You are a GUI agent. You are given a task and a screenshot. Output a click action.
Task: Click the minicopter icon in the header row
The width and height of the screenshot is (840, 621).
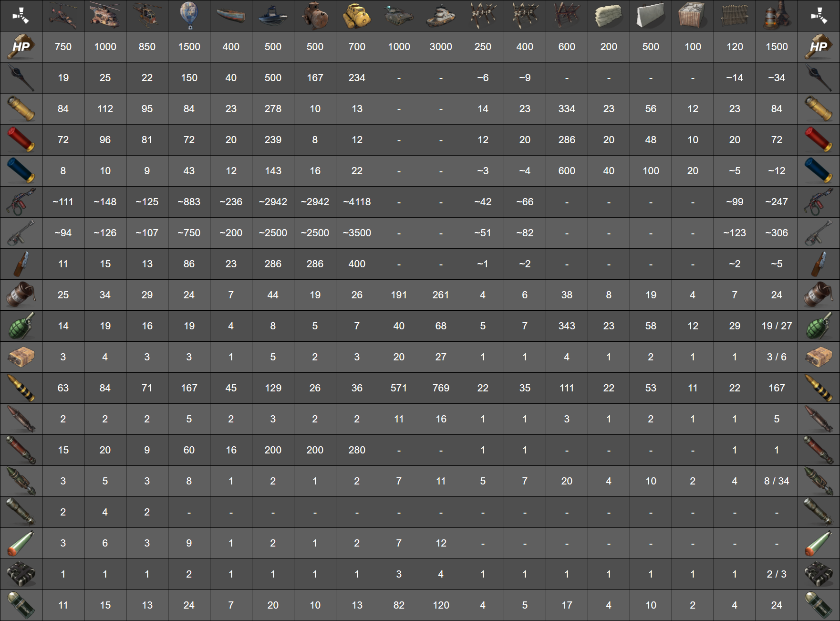click(x=63, y=15)
